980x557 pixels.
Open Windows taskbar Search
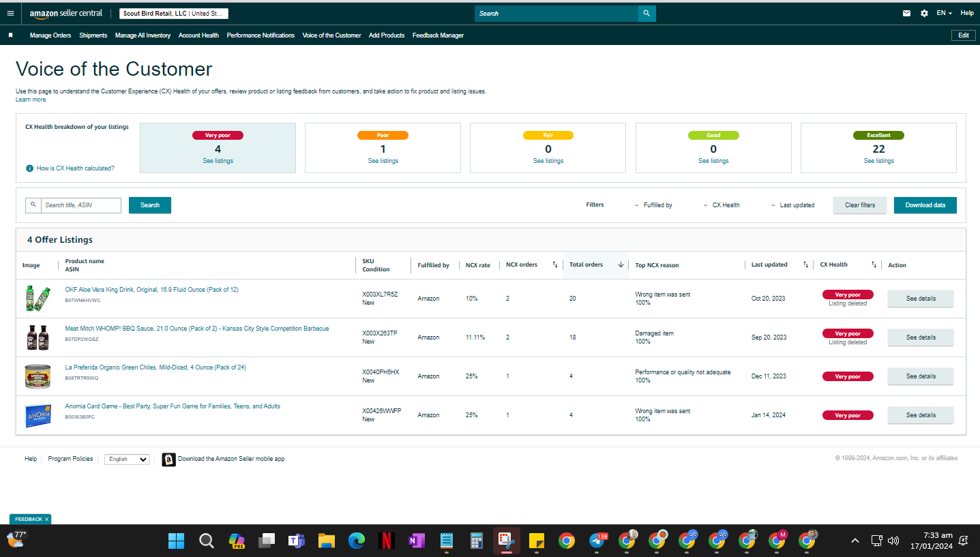[206, 541]
